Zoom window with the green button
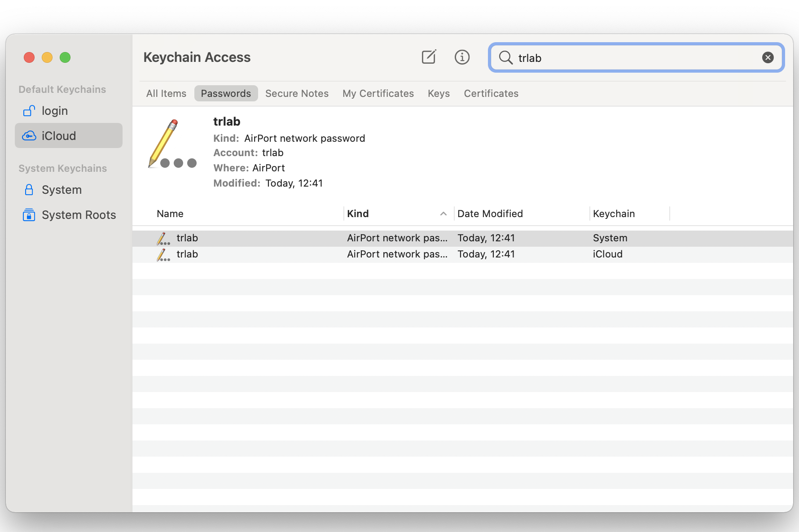Viewport: 799px width, 532px height. pos(65,57)
